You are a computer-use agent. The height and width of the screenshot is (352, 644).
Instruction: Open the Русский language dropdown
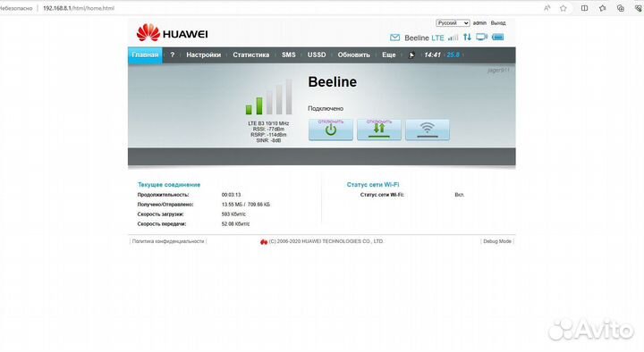[x=453, y=23]
